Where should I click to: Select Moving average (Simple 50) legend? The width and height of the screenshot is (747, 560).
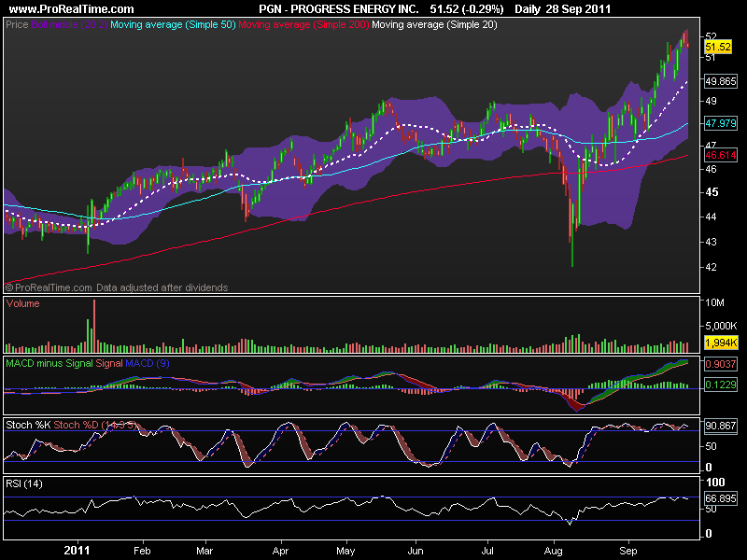point(173,24)
